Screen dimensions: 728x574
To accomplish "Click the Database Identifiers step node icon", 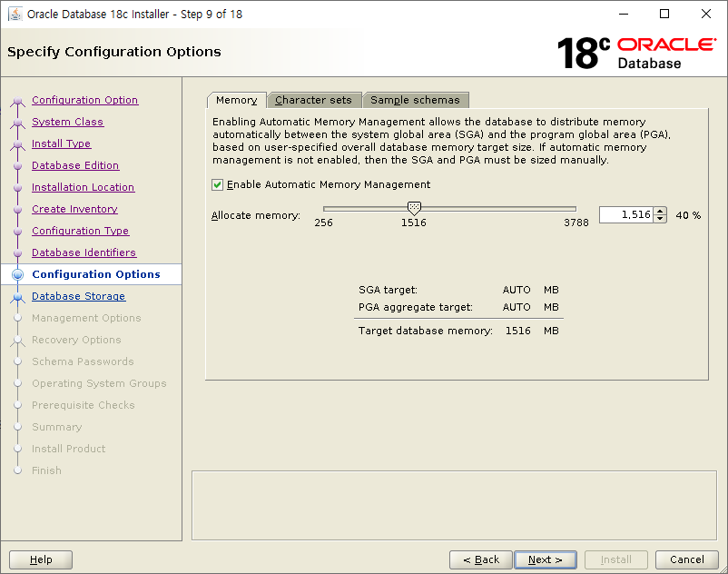I will 17,253.
